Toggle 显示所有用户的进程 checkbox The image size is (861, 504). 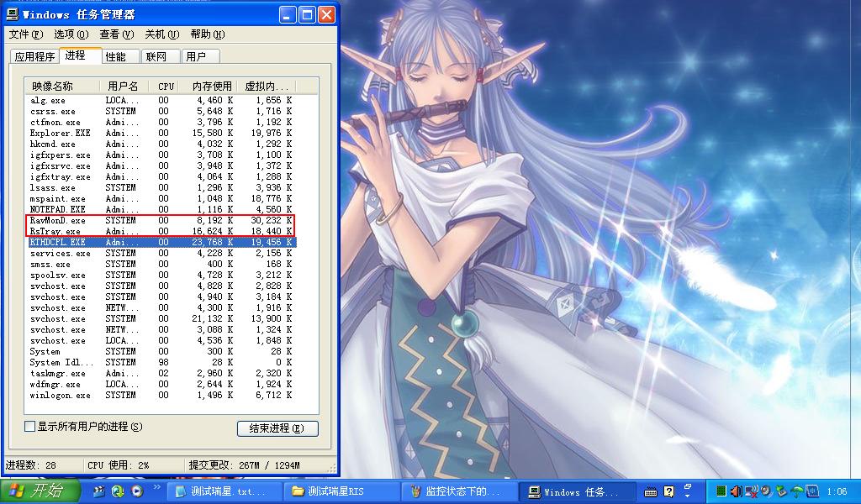30,426
